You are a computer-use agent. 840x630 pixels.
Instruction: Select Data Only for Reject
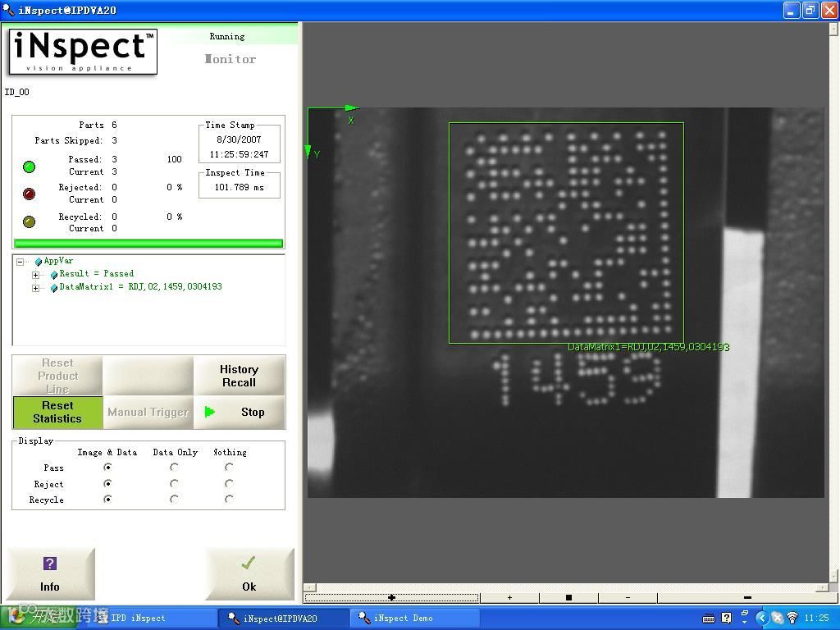tap(174, 483)
